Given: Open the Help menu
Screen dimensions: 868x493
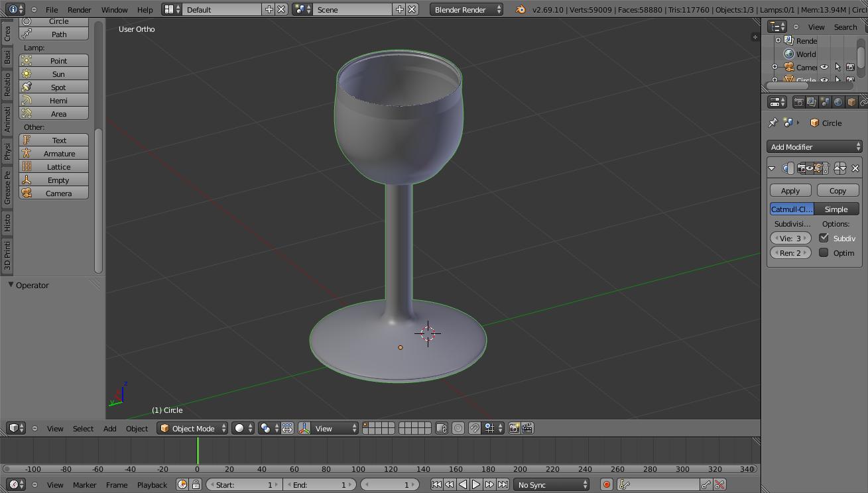Looking at the screenshot, I should click(x=145, y=10).
